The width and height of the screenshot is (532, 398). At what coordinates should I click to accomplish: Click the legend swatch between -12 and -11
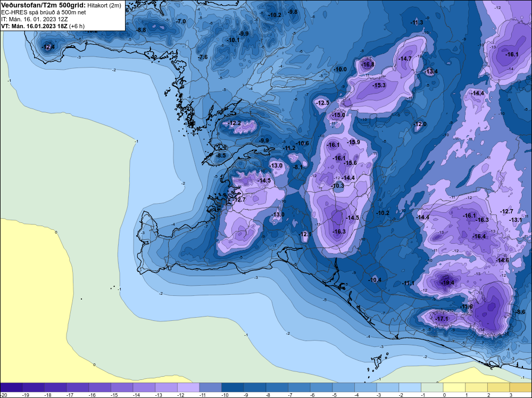click(x=188, y=387)
